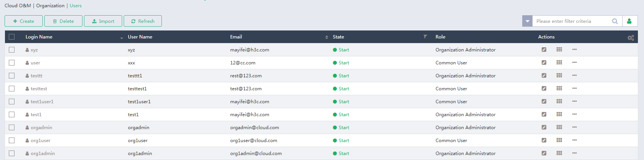This screenshot has height=160, width=644.
Task: Select the checkbox for user xyz
Action: pos(12,50)
